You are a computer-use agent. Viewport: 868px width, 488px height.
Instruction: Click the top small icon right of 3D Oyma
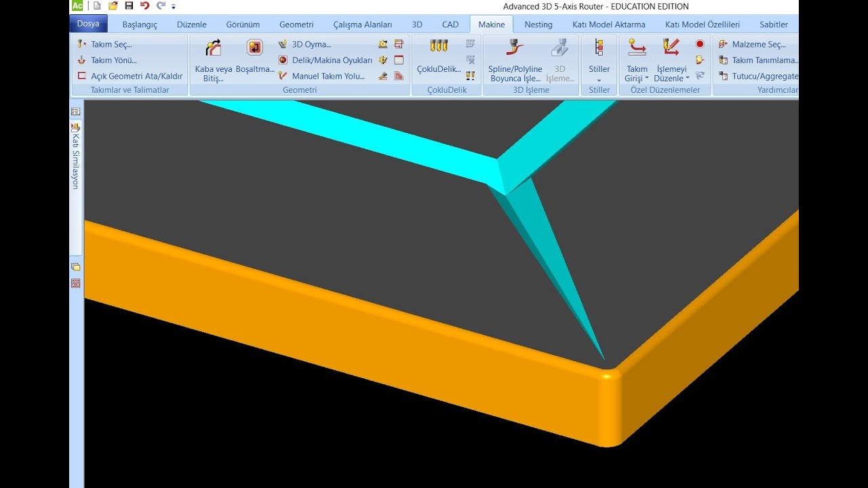click(383, 44)
